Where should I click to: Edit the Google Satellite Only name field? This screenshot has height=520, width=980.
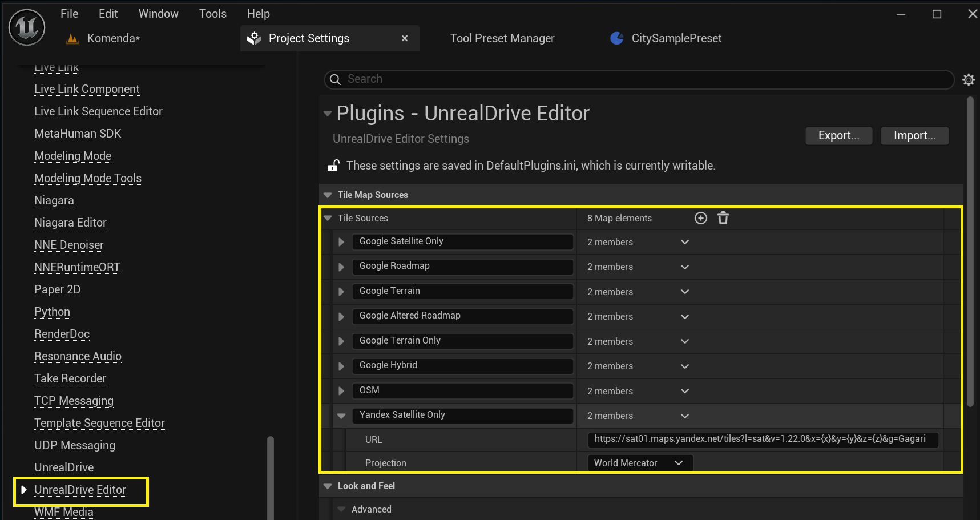(462, 241)
